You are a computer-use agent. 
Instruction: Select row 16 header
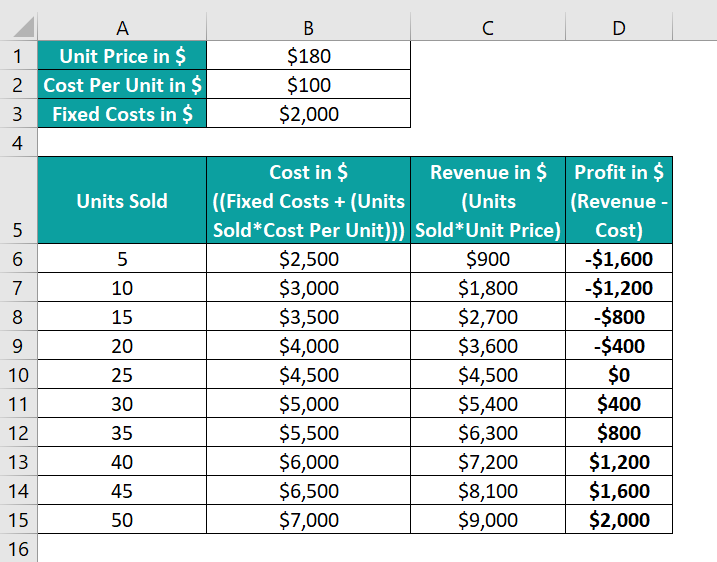18,548
